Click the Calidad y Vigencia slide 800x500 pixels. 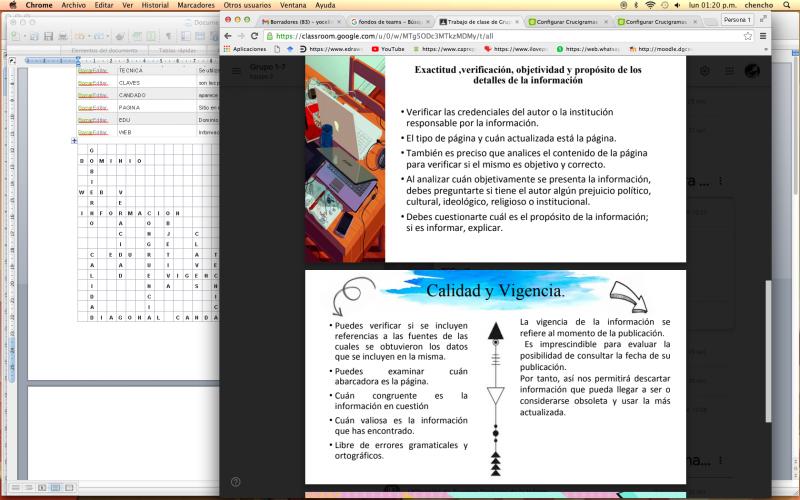click(x=495, y=377)
